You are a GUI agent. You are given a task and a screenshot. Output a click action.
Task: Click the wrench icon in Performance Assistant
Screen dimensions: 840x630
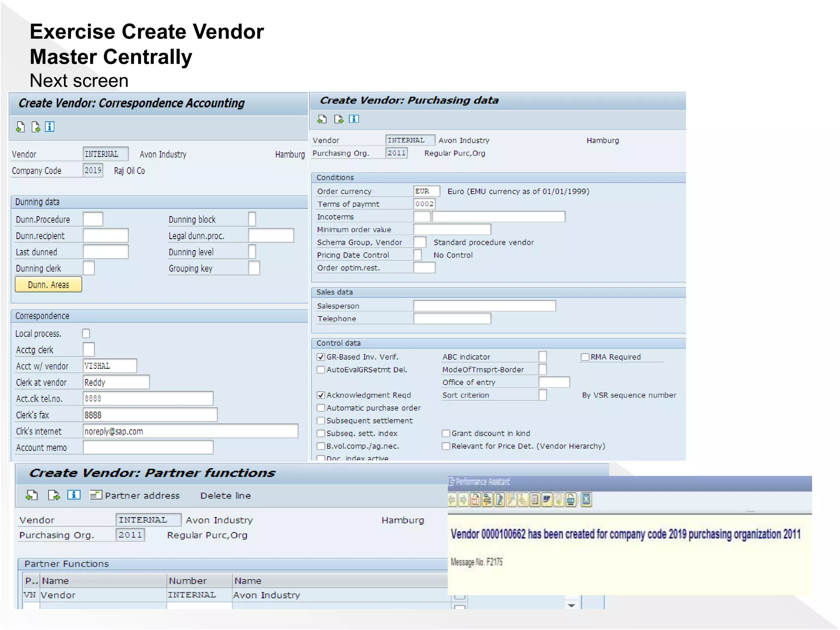pyautogui.click(x=511, y=500)
